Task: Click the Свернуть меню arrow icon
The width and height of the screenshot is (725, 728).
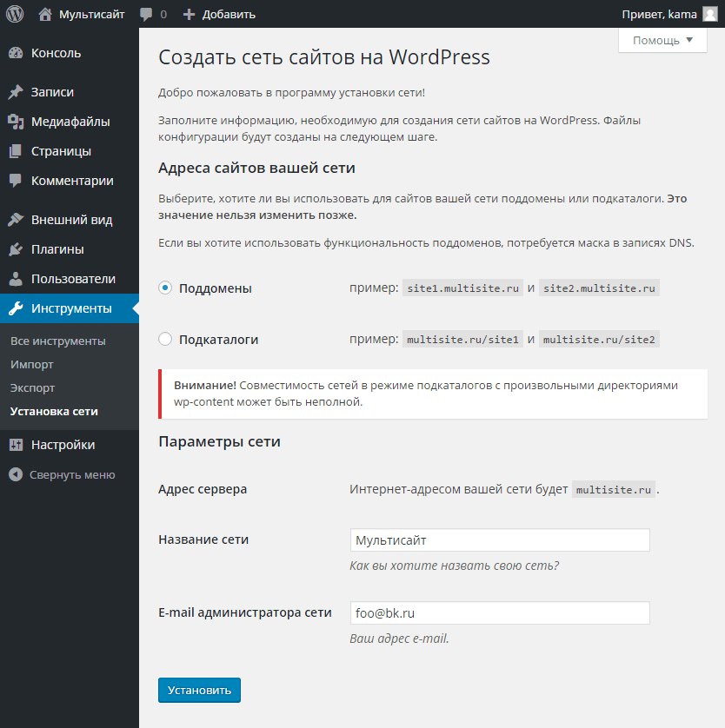Action: click(16, 474)
